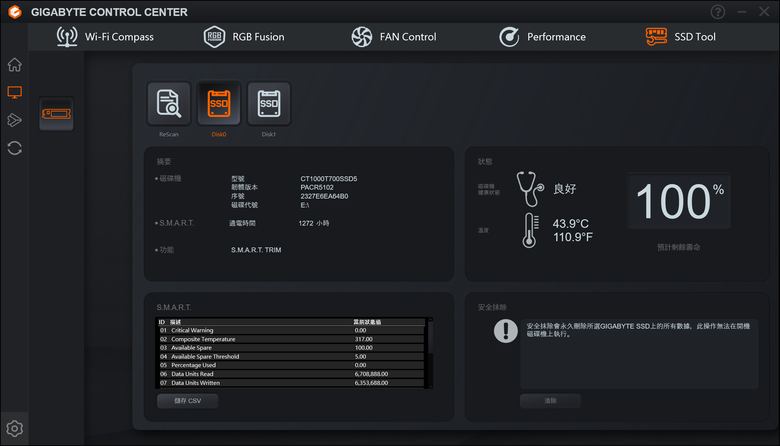Close the Gigabyte Control Center window
This screenshot has height=446, width=780.
[764, 12]
